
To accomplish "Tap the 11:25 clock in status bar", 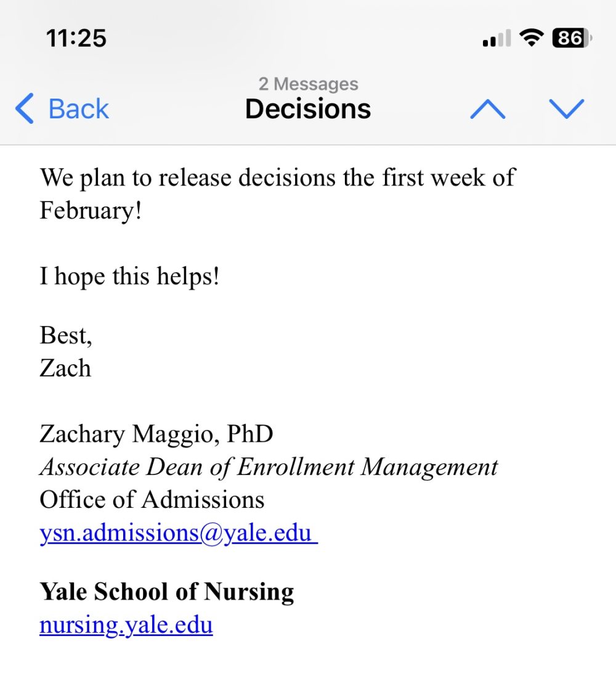I will coord(76,38).
